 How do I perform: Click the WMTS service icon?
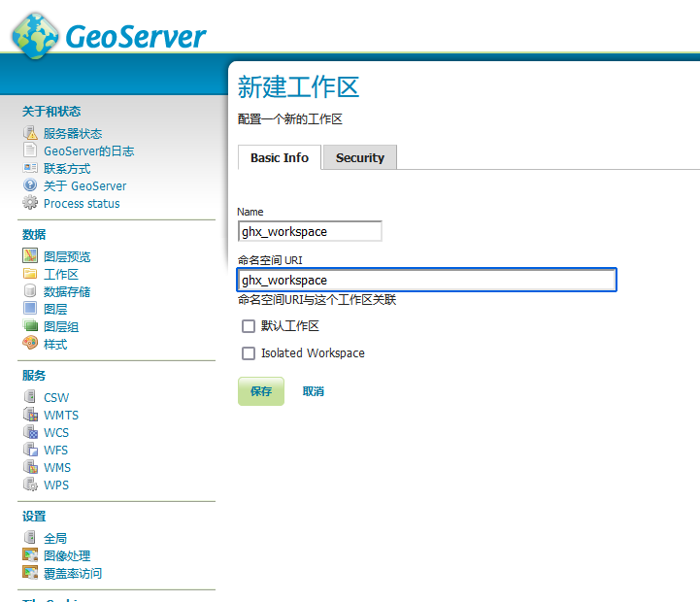tap(30, 414)
